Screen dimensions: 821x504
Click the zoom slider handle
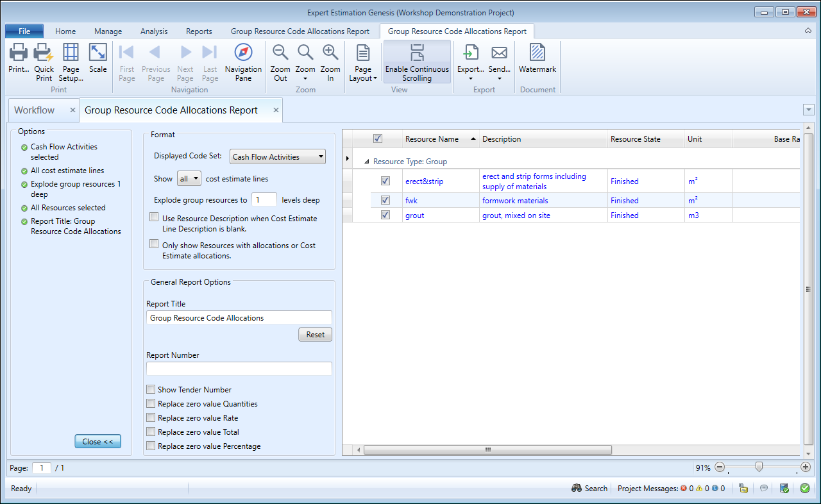point(759,467)
